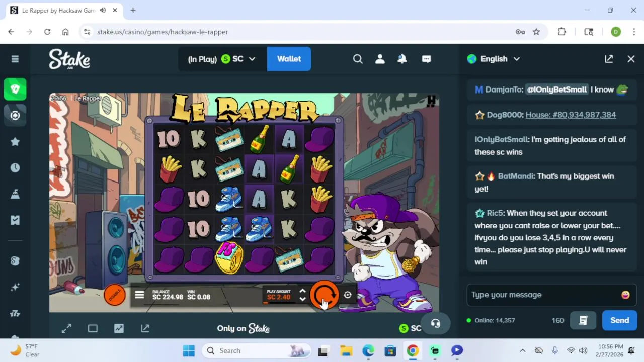Open taskbar volume control

point(583,350)
